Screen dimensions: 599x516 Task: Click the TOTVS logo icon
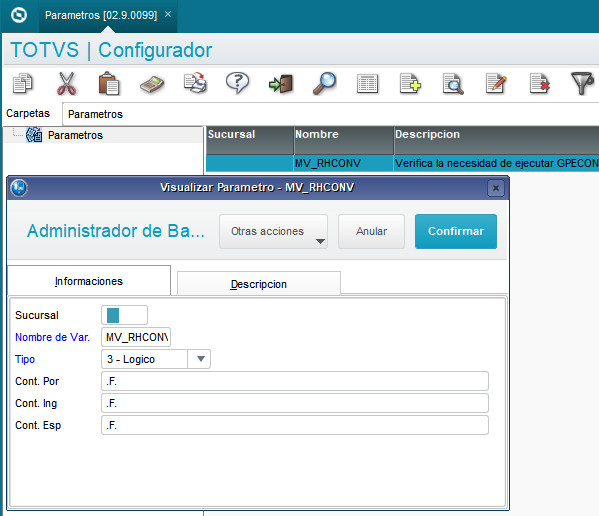coord(19,15)
